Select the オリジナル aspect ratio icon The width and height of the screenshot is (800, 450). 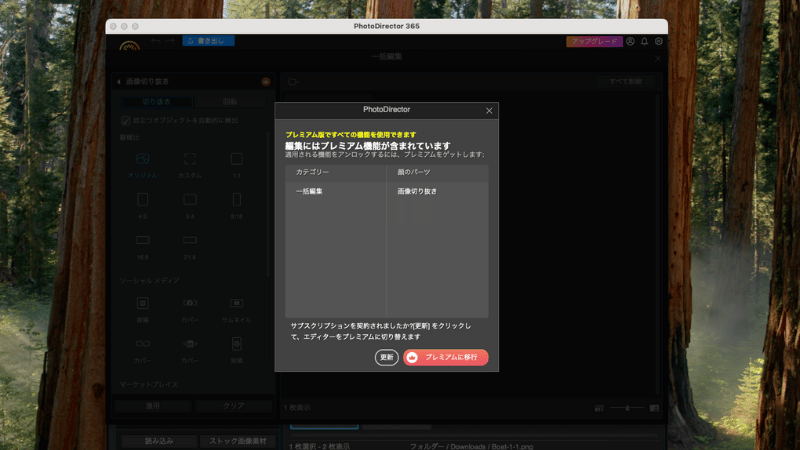pos(142,159)
